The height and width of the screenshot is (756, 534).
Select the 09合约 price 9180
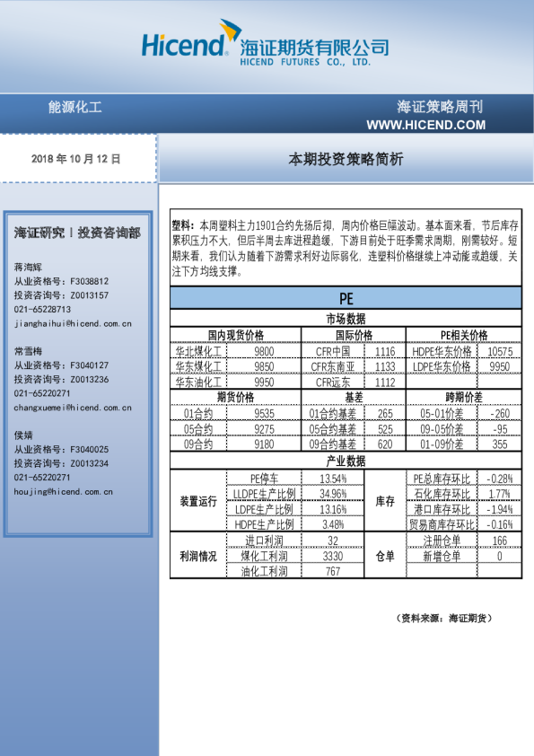tap(264, 444)
